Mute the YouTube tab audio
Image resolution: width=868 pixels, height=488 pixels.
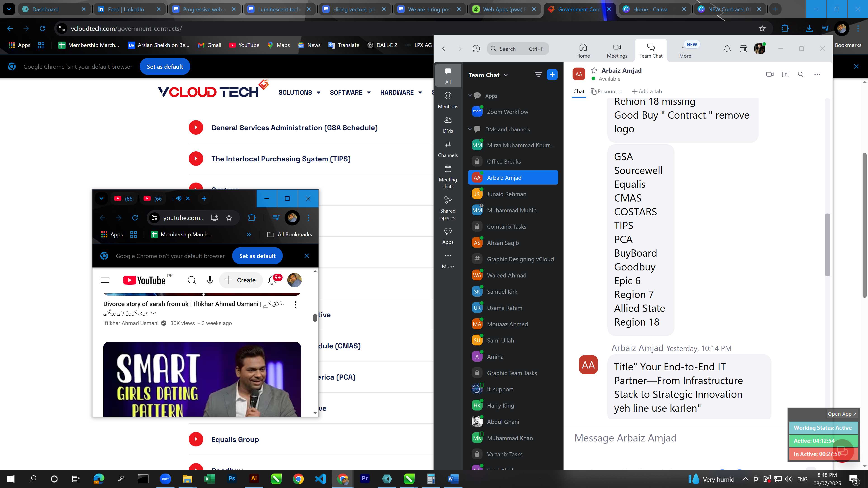coord(179,198)
